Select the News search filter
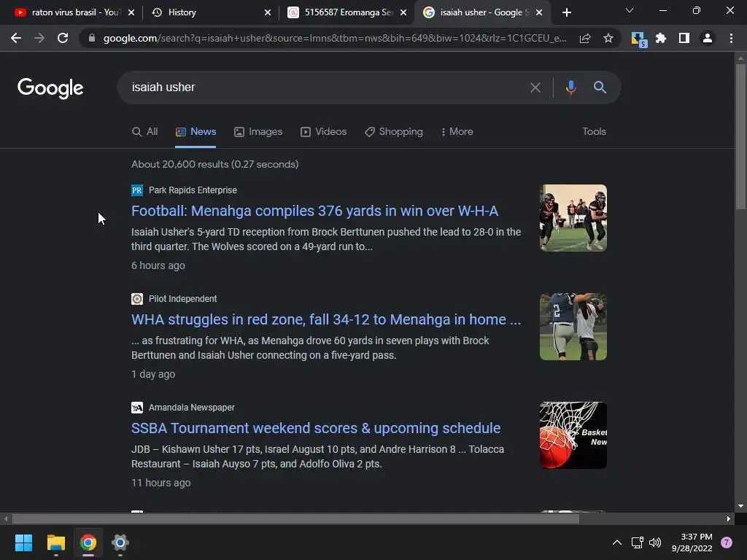 (196, 132)
